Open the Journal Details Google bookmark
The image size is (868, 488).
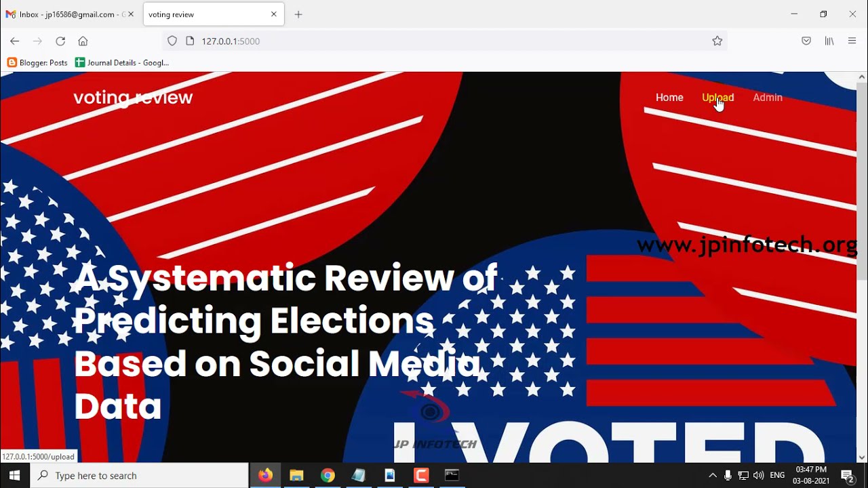pos(122,62)
